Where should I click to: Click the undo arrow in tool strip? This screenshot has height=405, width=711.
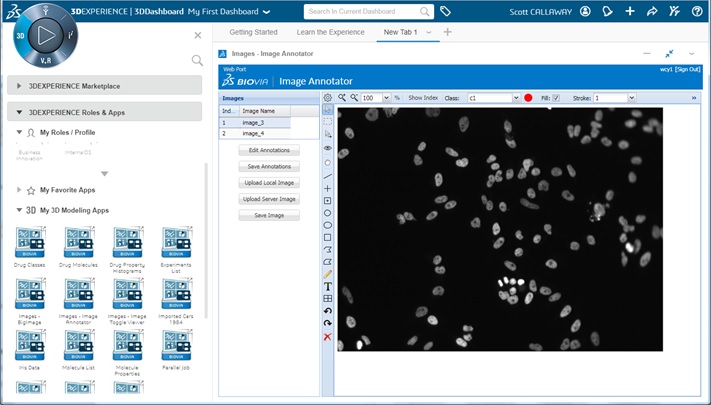point(328,311)
